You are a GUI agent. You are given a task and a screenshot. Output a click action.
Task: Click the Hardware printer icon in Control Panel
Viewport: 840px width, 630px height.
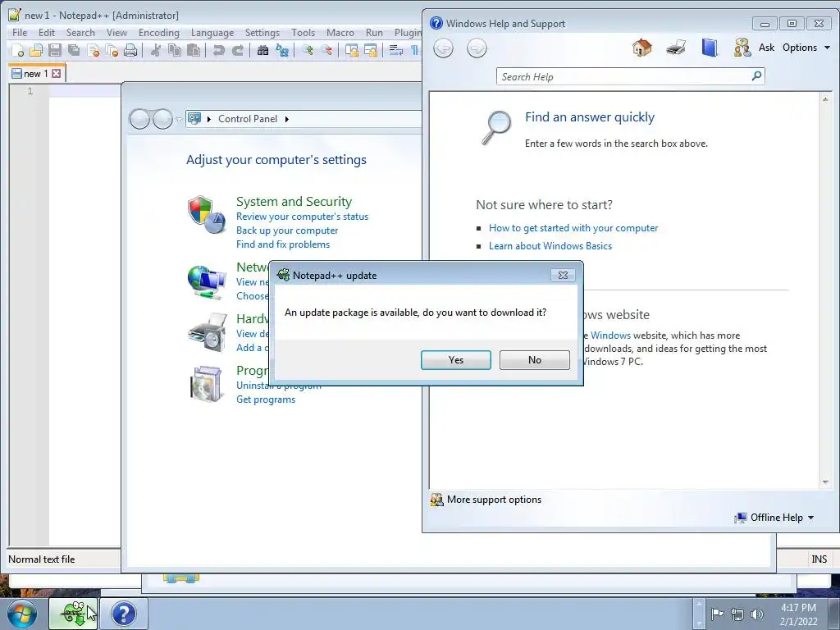tap(208, 332)
